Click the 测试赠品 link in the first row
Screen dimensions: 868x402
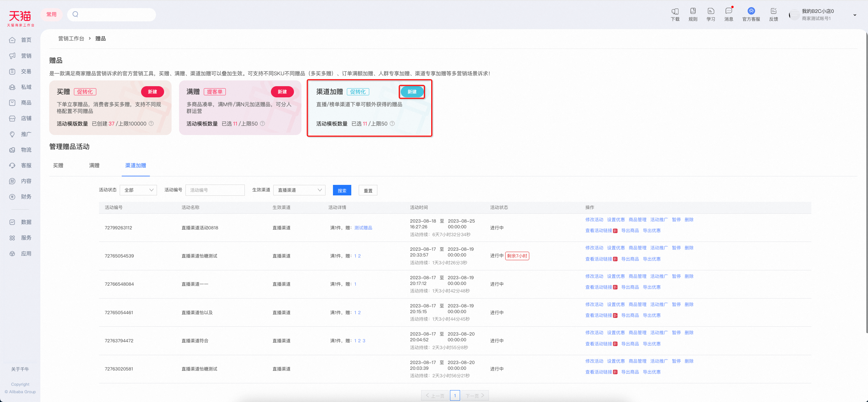pyautogui.click(x=363, y=228)
